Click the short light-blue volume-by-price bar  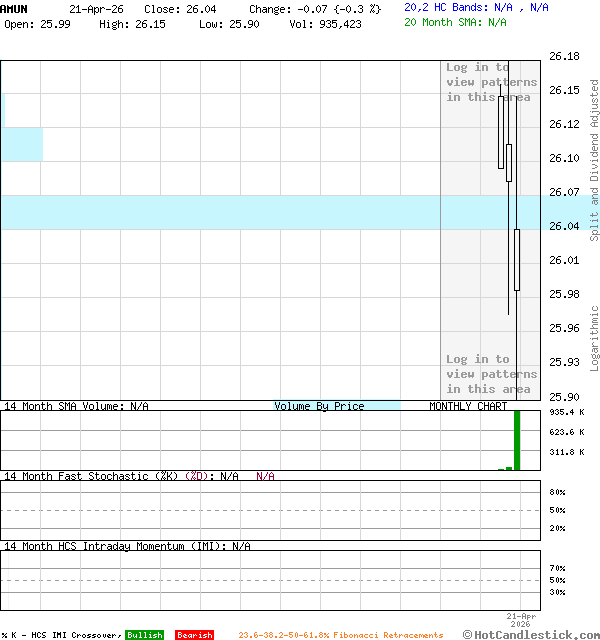(x=22, y=144)
